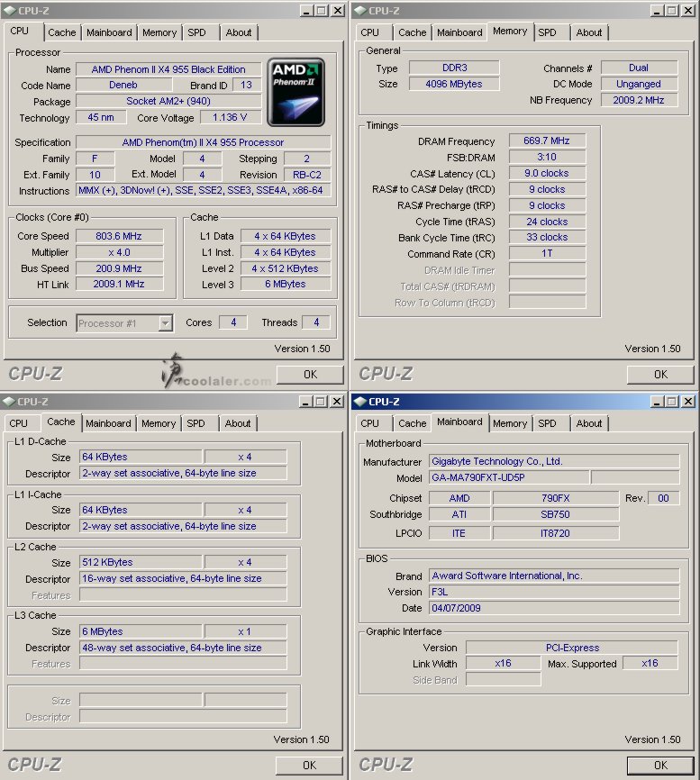Click the BIOS Version value F3L

pos(554,592)
